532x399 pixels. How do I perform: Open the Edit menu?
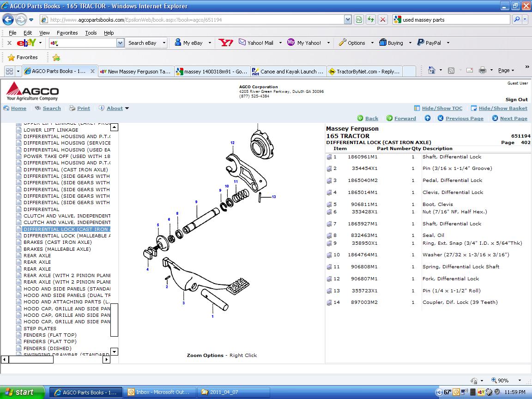tap(28, 33)
